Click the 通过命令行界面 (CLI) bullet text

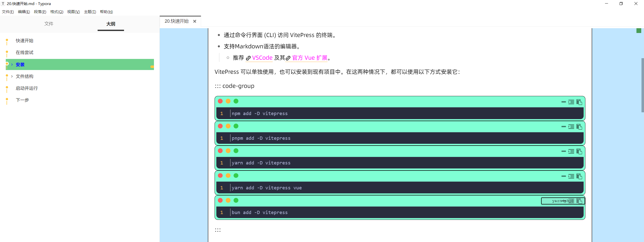click(x=280, y=35)
